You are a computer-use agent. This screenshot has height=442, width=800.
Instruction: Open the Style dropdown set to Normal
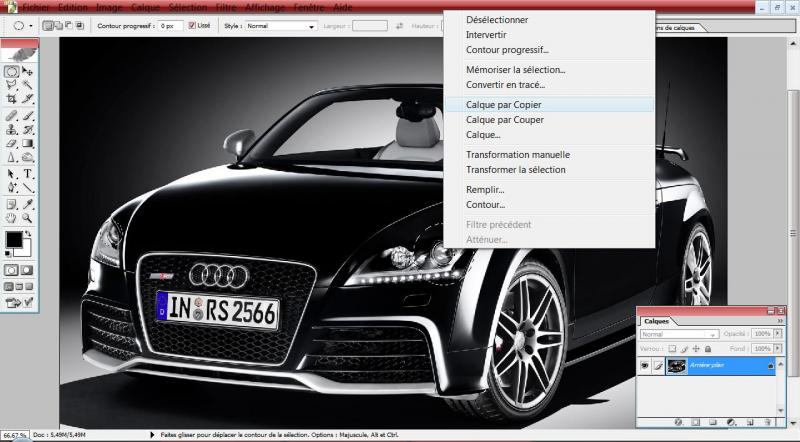pyautogui.click(x=281, y=26)
